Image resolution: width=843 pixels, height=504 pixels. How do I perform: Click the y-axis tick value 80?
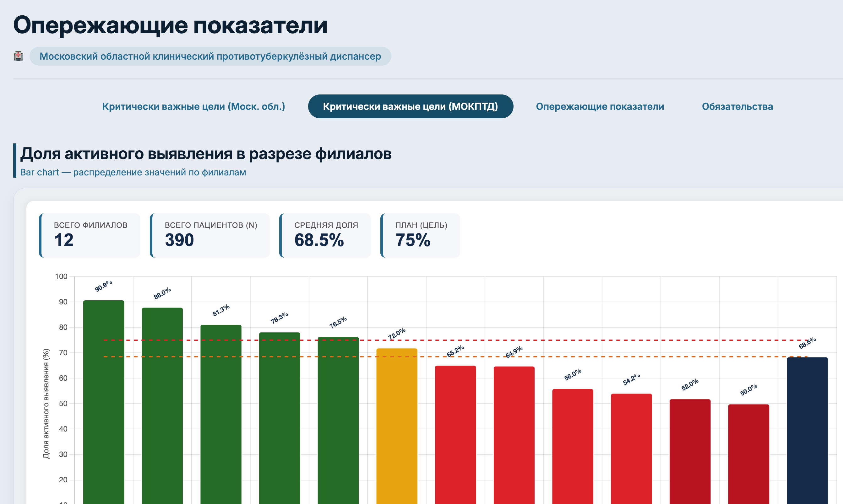click(63, 327)
